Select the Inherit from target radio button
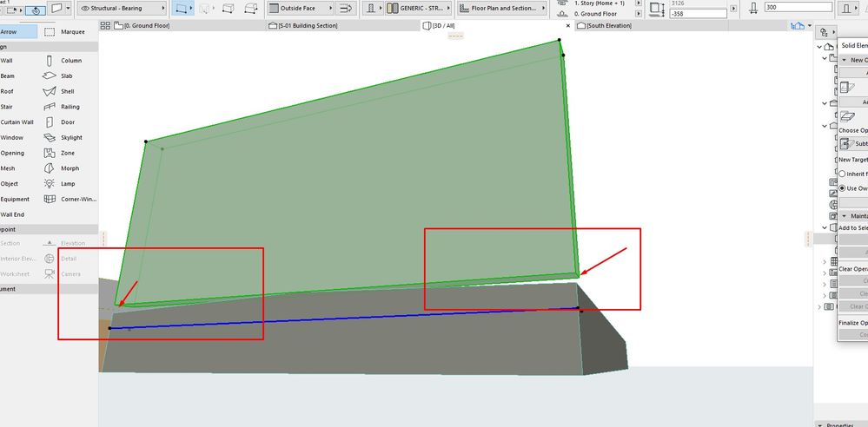Screen dimensions: 868x427 (842, 174)
